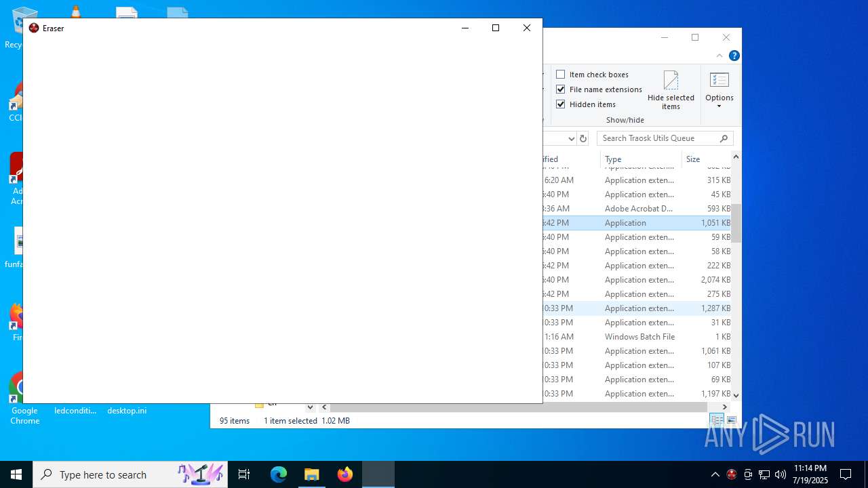Select the 2,074 KB file row
Viewport: 868px width, 488px height.
[637, 280]
